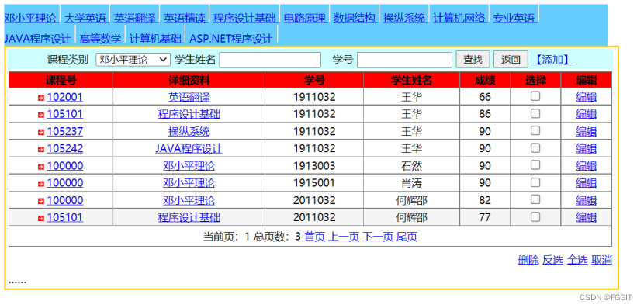Switch to the 高等数学 tab
Viewport: 644px width, 308px height.
(100, 39)
